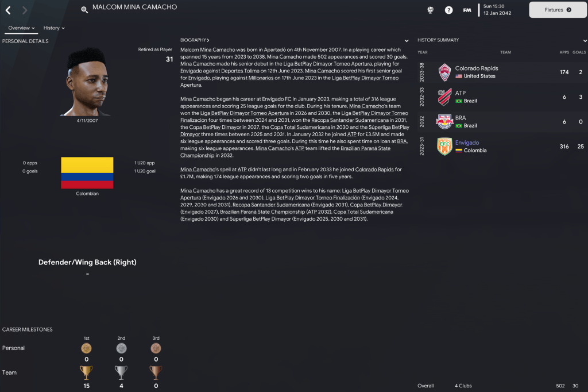Open the Overview dropdown tab

tap(21, 28)
